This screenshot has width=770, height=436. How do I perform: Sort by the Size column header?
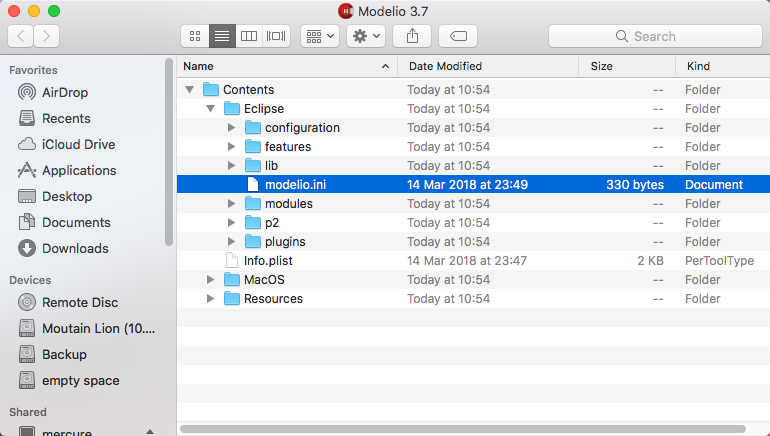coord(627,66)
